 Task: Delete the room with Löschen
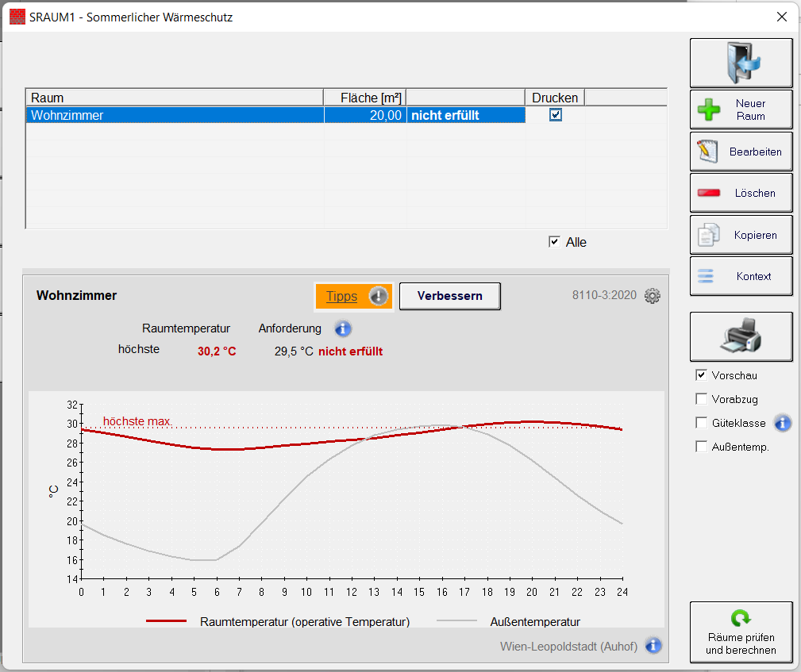coord(741,193)
